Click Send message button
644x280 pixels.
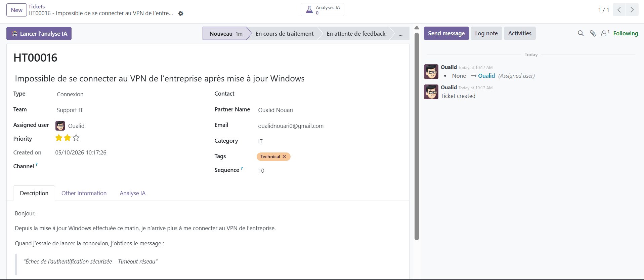446,33
